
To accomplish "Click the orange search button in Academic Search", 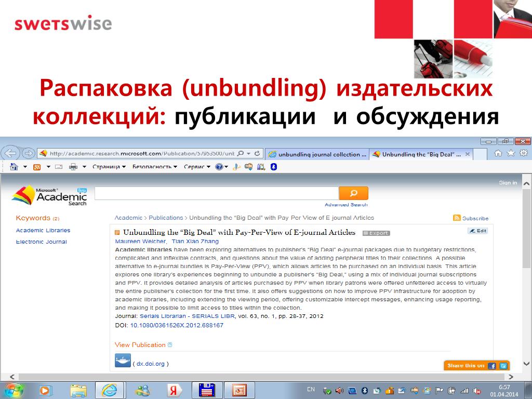I will (x=353, y=193).
